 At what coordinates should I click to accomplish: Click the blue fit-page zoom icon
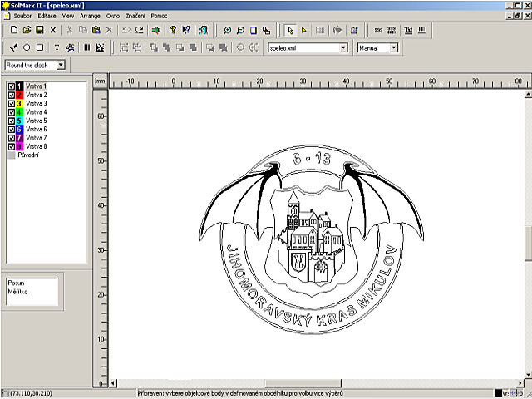[x=254, y=31]
